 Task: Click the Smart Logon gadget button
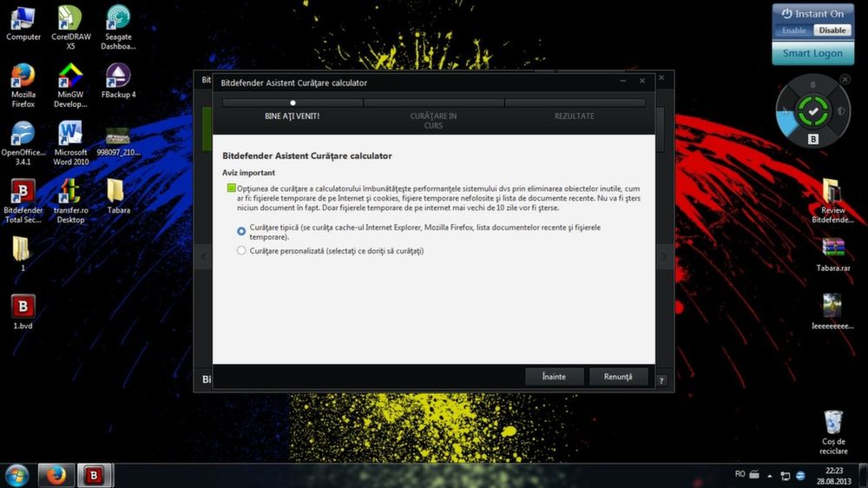[812, 53]
